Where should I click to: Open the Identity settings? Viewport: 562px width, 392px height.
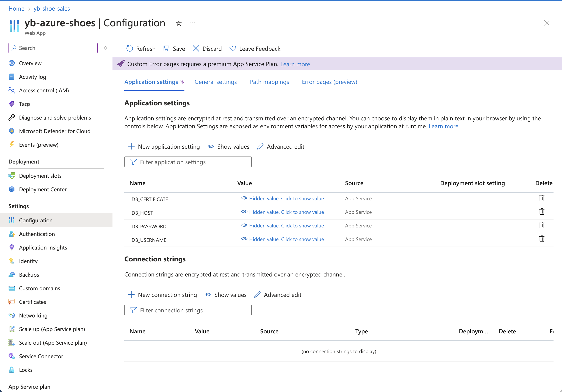28,261
